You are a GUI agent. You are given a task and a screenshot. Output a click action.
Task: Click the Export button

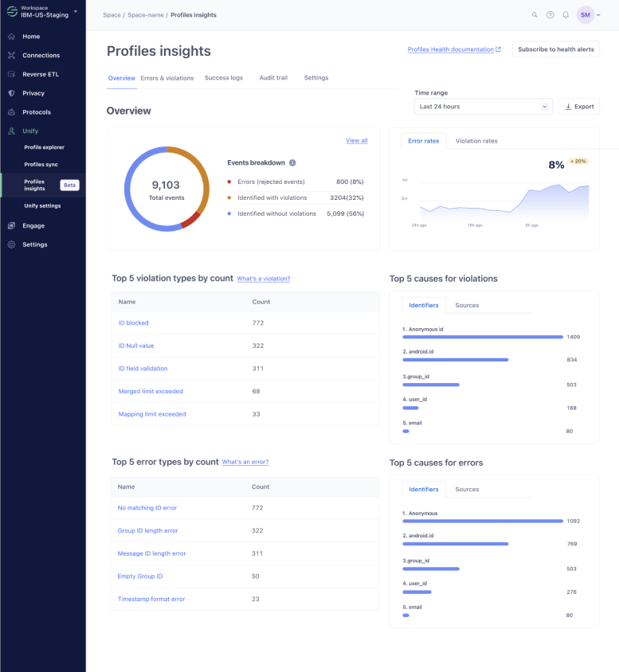pyautogui.click(x=578, y=106)
